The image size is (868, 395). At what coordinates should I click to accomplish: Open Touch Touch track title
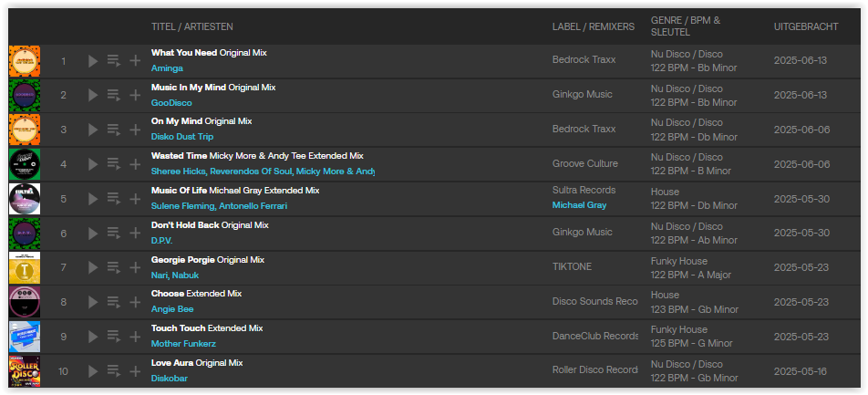pyautogui.click(x=178, y=327)
